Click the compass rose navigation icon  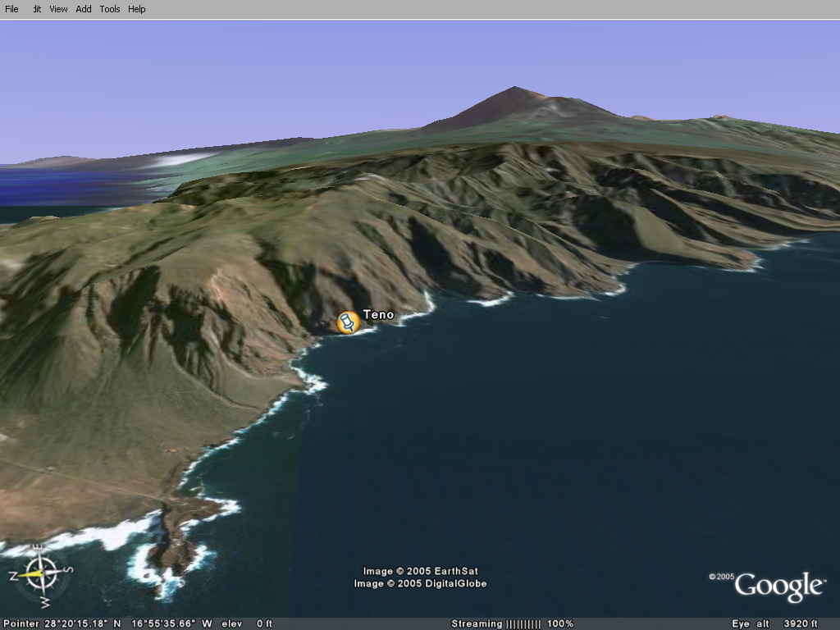(41, 575)
